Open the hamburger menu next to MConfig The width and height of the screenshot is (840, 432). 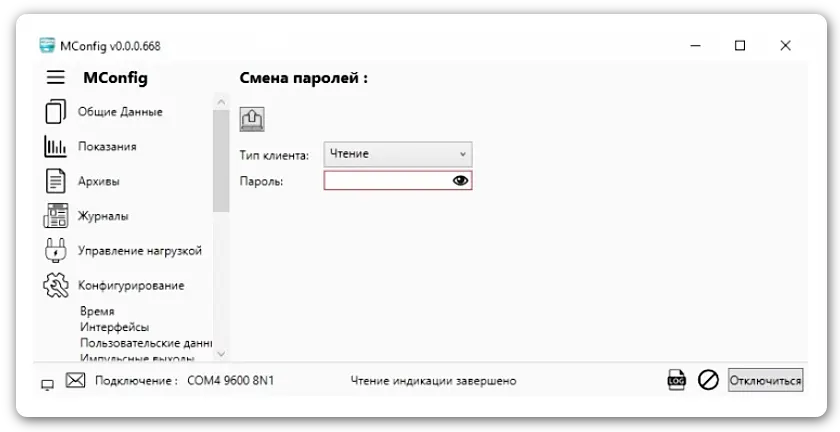point(56,77)
